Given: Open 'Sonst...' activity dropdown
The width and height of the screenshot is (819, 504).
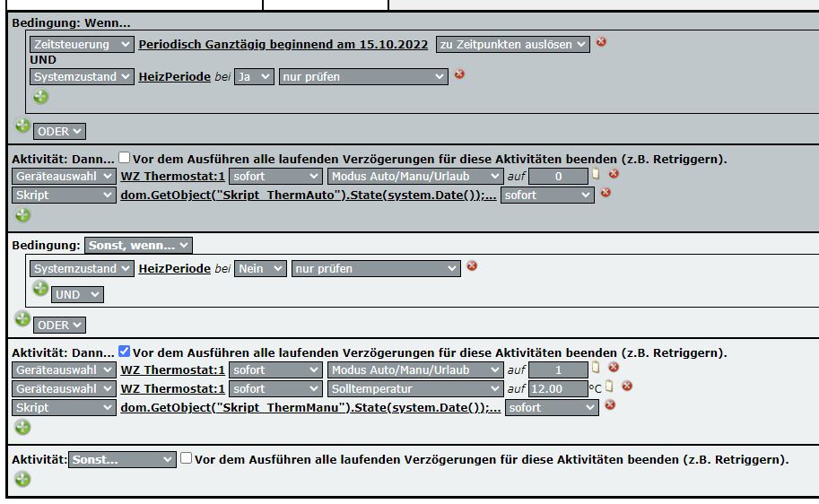Looking at the screenshot, I should point(122,459).
